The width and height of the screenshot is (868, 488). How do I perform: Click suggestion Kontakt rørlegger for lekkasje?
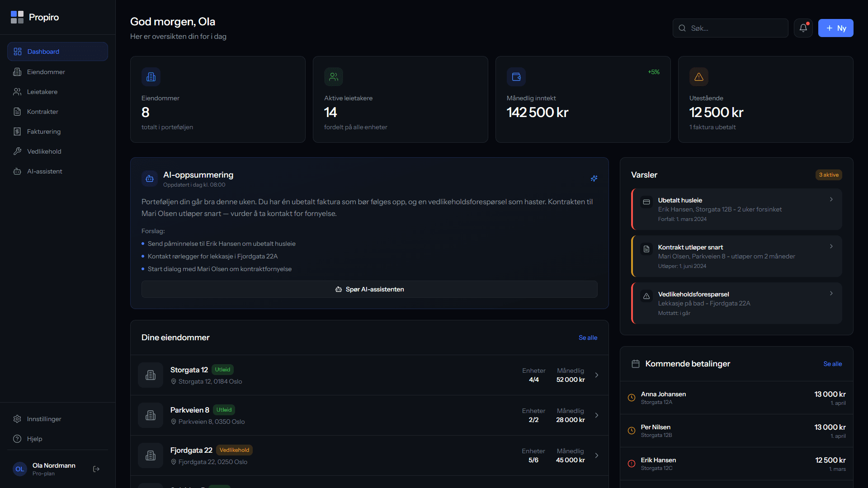pos(212,256)
